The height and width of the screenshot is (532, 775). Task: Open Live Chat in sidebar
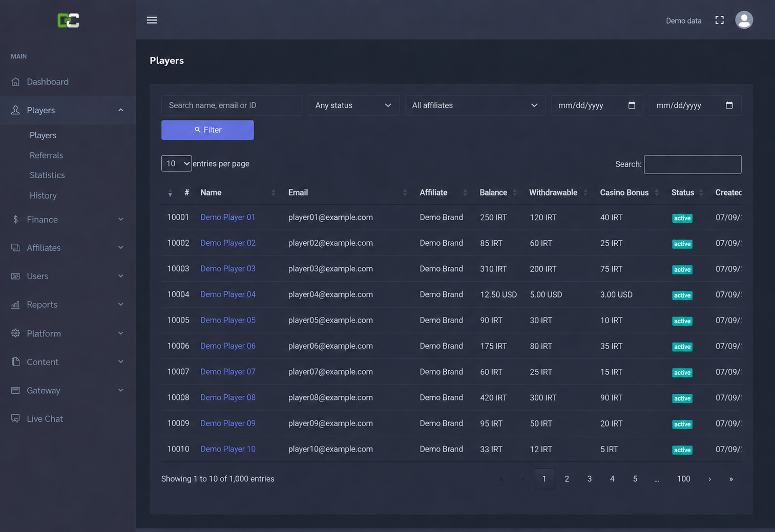45,419
